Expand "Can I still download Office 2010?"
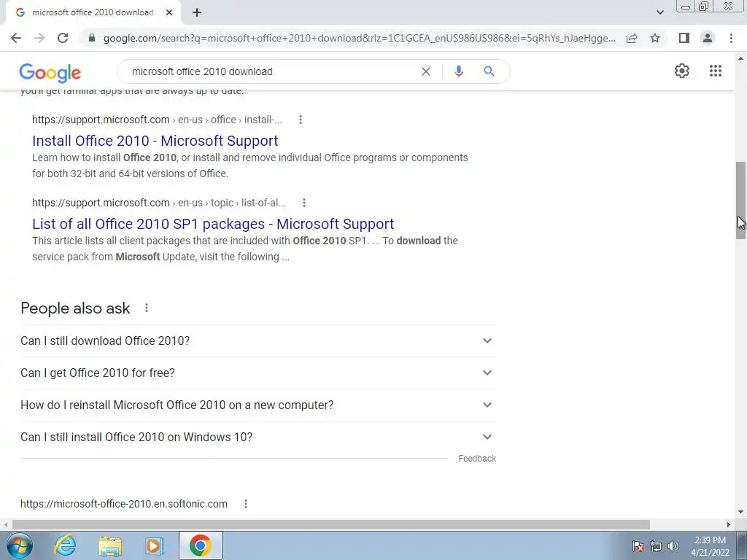The image size is (747, 560). (258, 341)
